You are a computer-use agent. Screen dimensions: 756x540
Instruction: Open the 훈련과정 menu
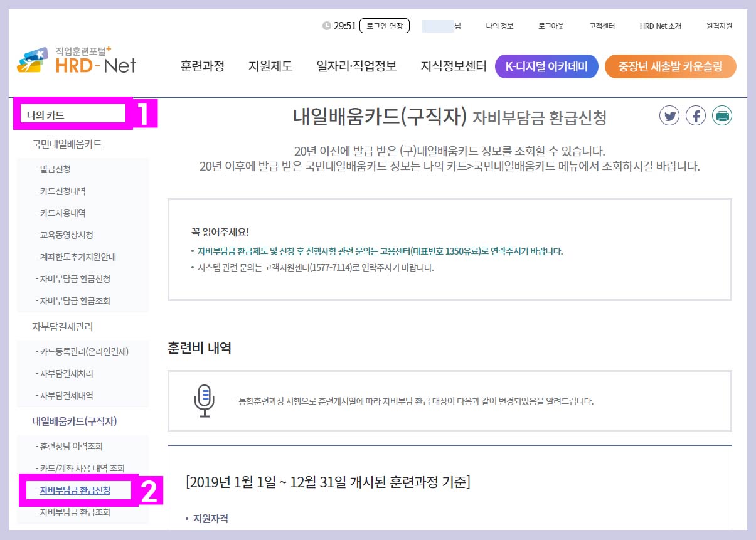click(x=203, y=66)
